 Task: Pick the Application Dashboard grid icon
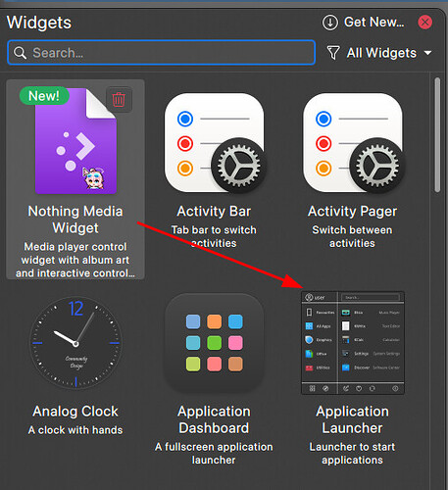tap(215, 343)
